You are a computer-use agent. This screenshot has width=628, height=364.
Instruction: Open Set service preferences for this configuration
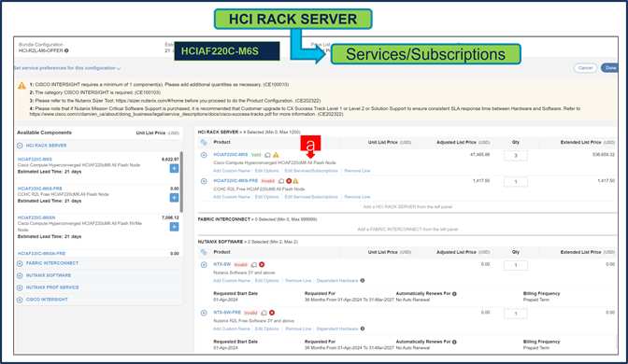[67, 68]
